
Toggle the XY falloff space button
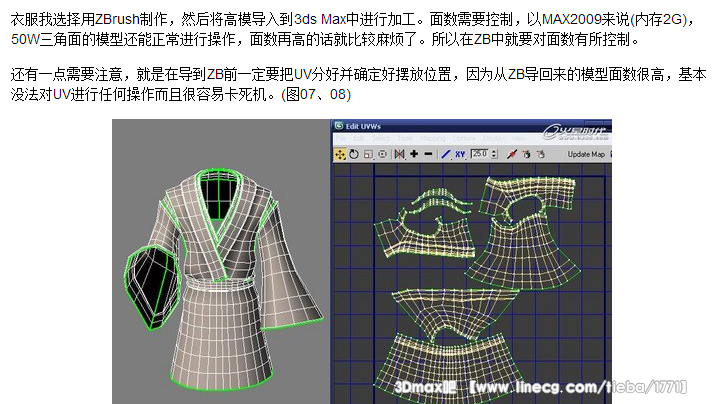click(460, 154)
